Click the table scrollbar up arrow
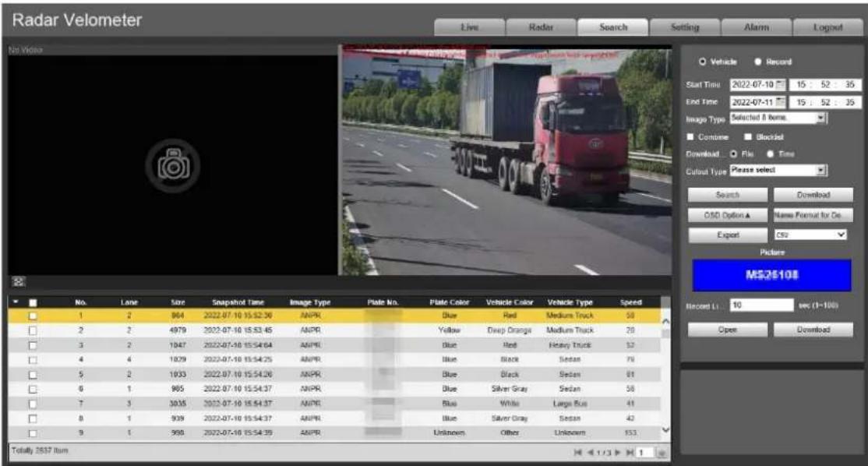868x466 pixels. [665, 322]
